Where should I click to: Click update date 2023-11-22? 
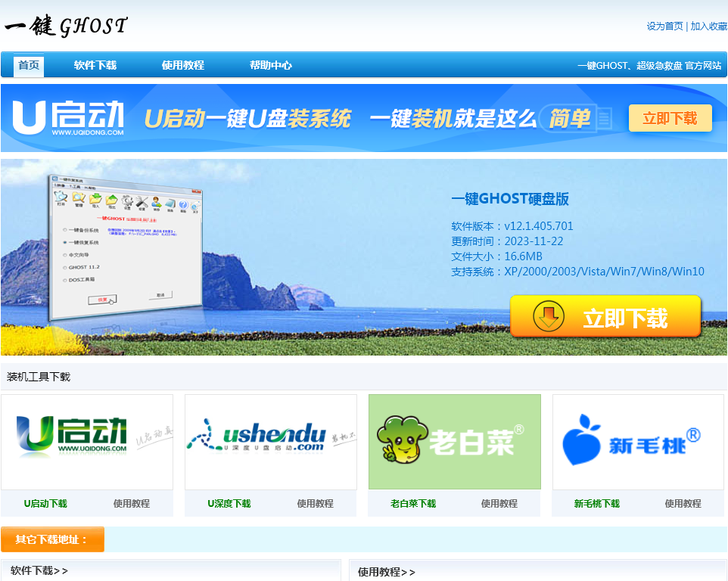pos(534,241)
